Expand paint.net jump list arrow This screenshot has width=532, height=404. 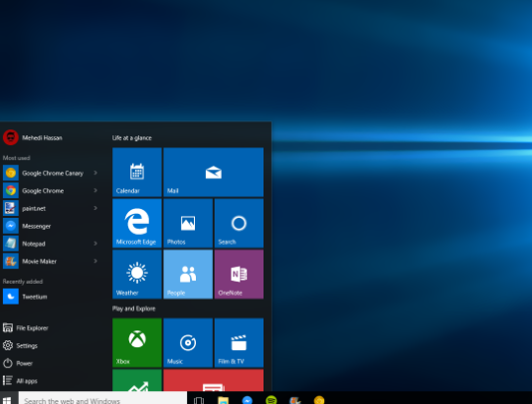pyautogui.click(x=95, y=208)
